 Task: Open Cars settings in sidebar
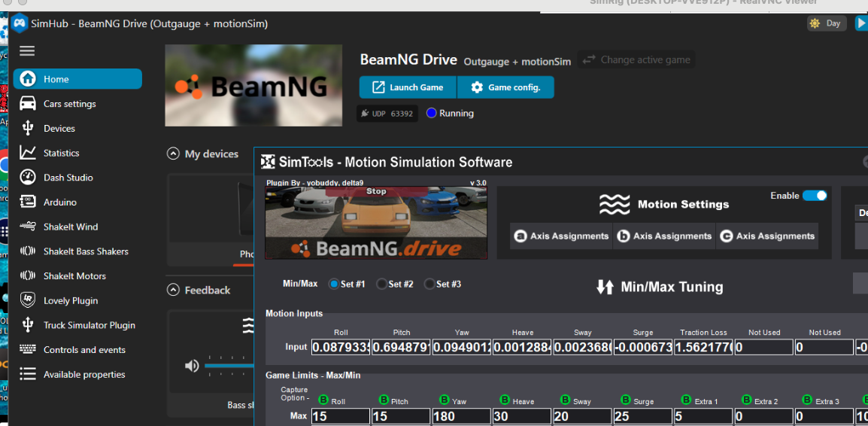point(69,104)
